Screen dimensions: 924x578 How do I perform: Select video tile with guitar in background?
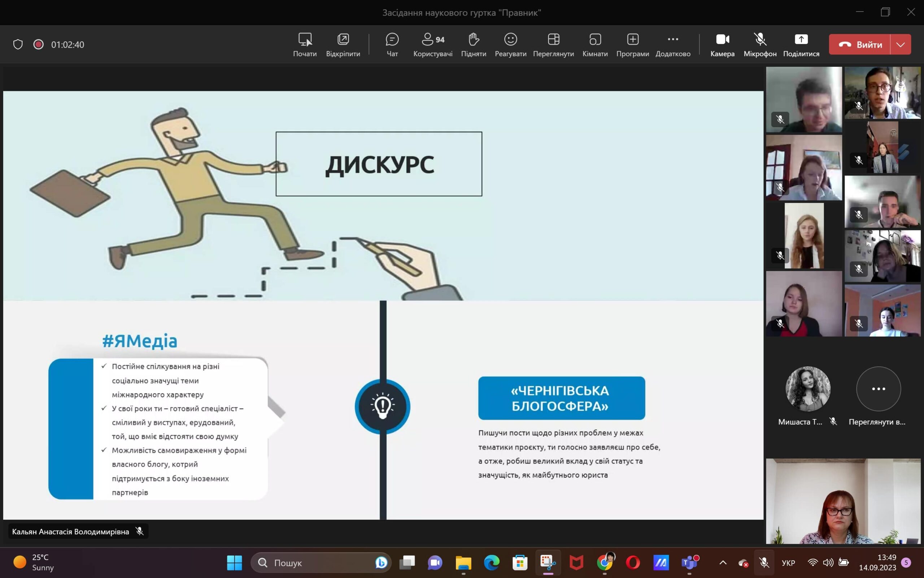pos(882,92)
